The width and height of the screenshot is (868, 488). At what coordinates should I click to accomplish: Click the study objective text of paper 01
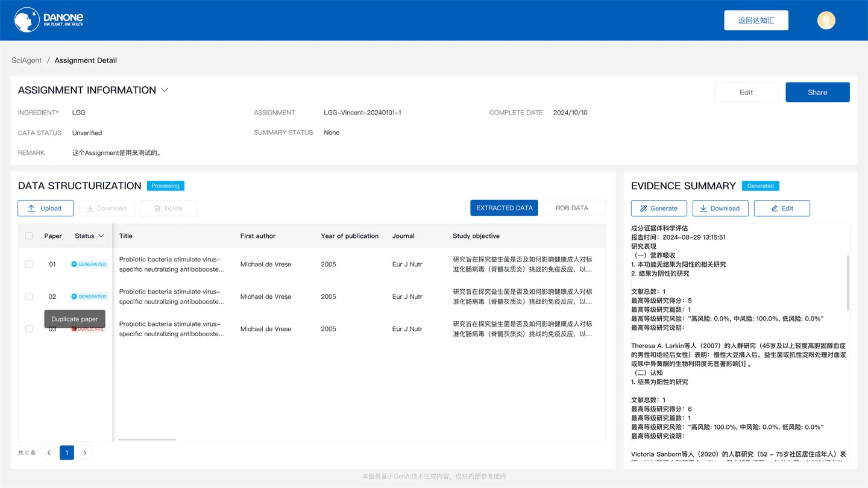point(523,264)
